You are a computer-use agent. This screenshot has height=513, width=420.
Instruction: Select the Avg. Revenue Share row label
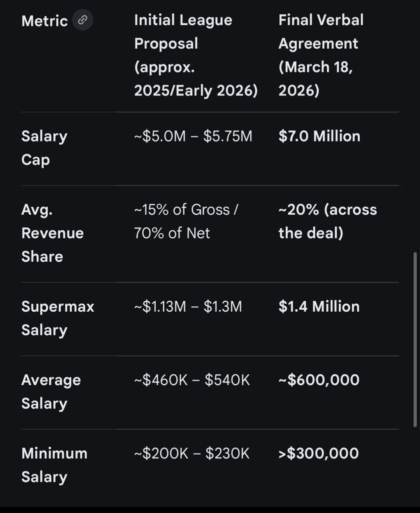[52, 233]
